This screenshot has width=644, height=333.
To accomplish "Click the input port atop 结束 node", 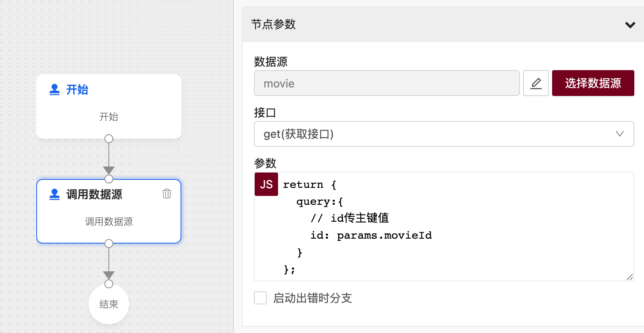I will point(109,284).
